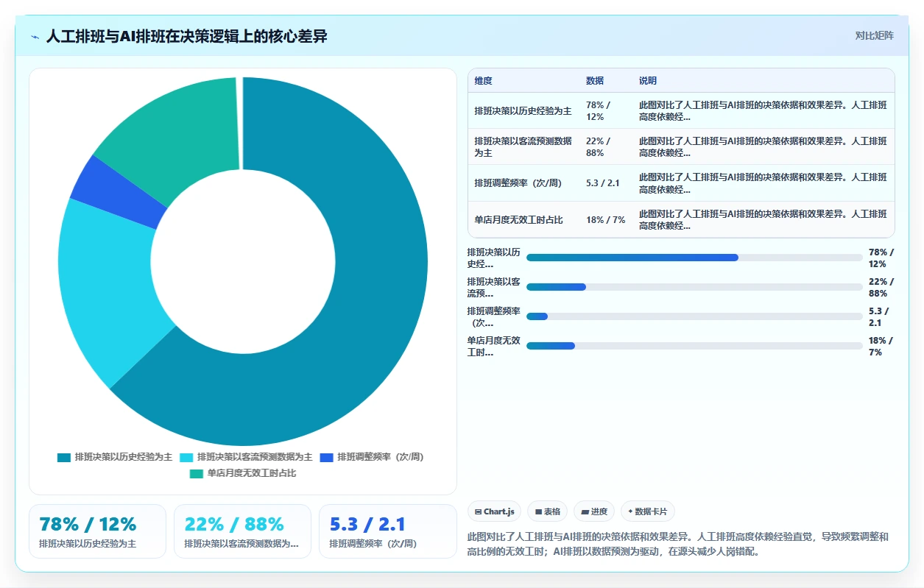The width and height of the screenshot is (924, 588).
Task: Select the Chart.js tag
Action: coord(494,511)
